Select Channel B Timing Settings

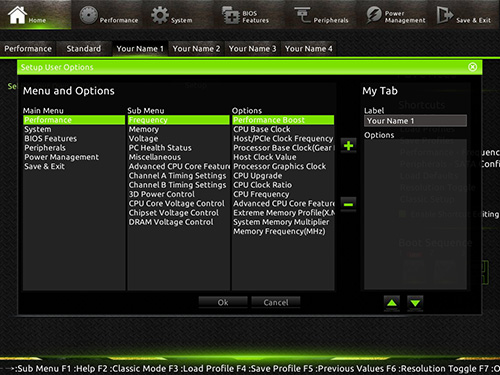[179, 185]
